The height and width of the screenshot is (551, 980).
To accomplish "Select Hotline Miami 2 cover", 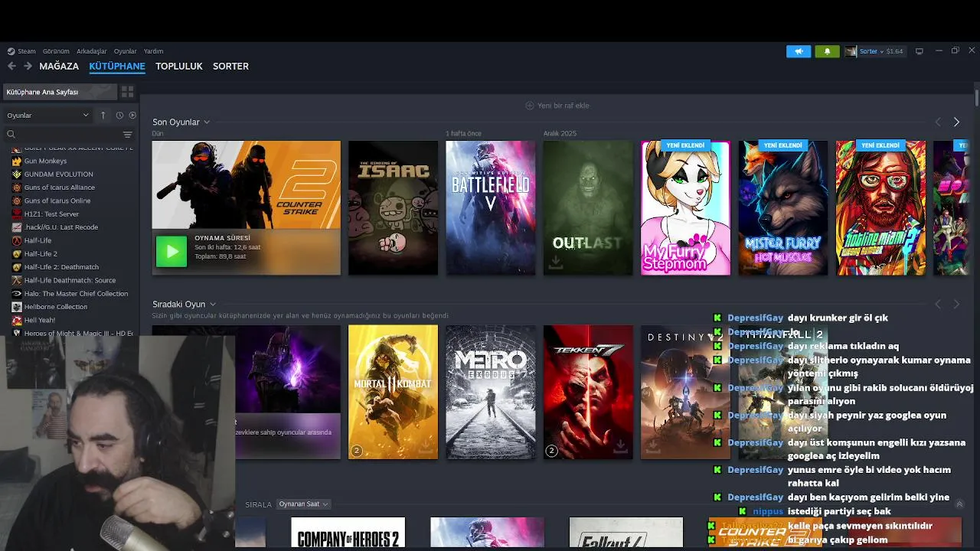I will pos(880,208).
